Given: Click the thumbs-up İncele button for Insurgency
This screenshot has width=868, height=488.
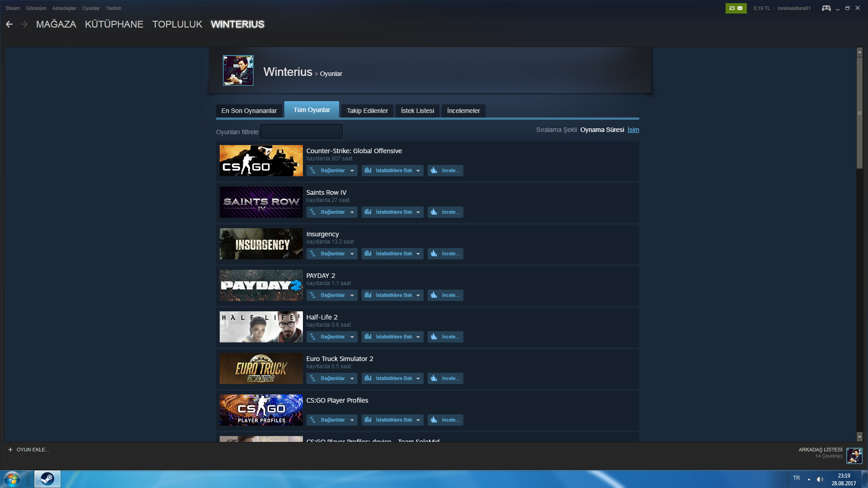Looking at the screenshot, I should (x=445, y=254).
